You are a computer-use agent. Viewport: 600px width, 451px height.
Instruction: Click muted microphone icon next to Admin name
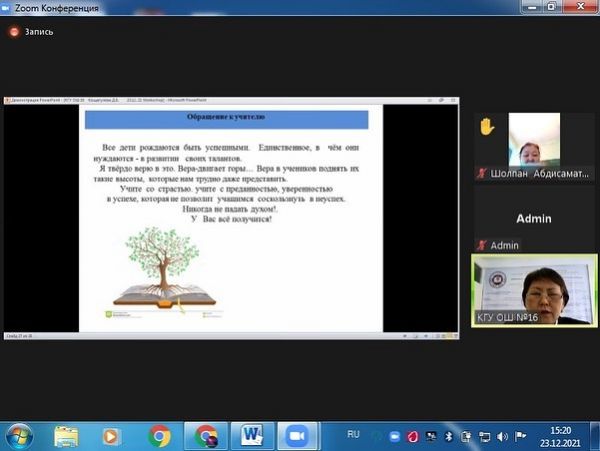pyautogui.click(x=482, y=245)
